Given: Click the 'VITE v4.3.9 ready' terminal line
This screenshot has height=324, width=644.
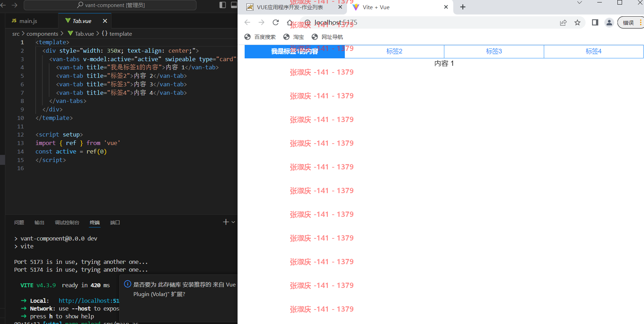Looking at the screenshot, I should (x=65, y=285).
